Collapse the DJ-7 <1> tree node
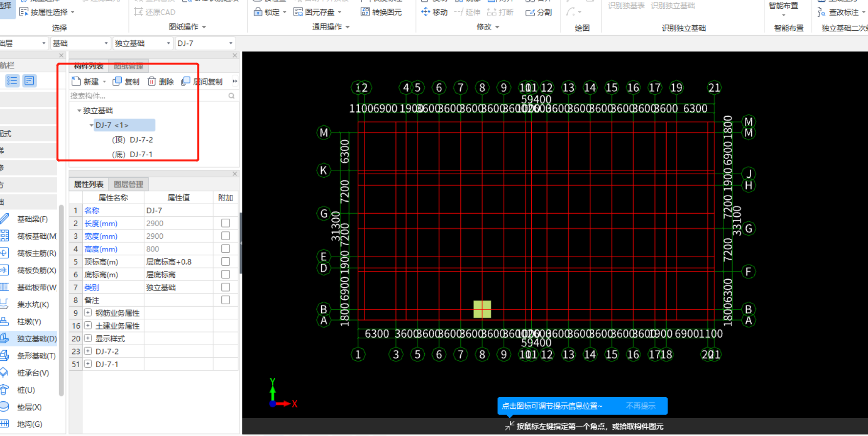868x436 pixels. (x=91, y=125)
